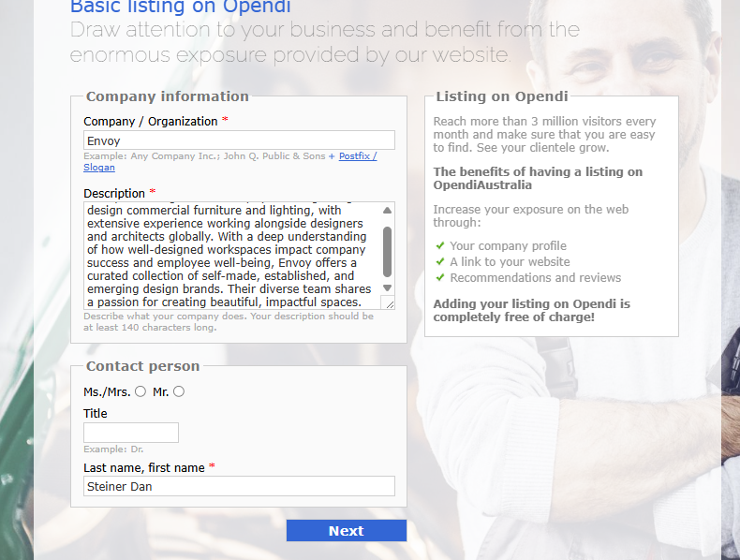Click the checkmark beside A link to your website
The image size is (740, 560).
click(440, 262)
